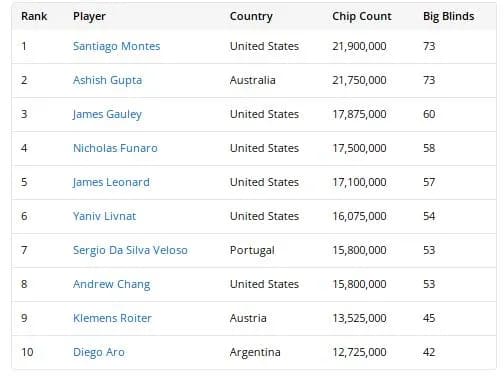Click the 21,900,000 chip count cell
504x379 pixels.
pyautogui.click(x=359, y=46)
